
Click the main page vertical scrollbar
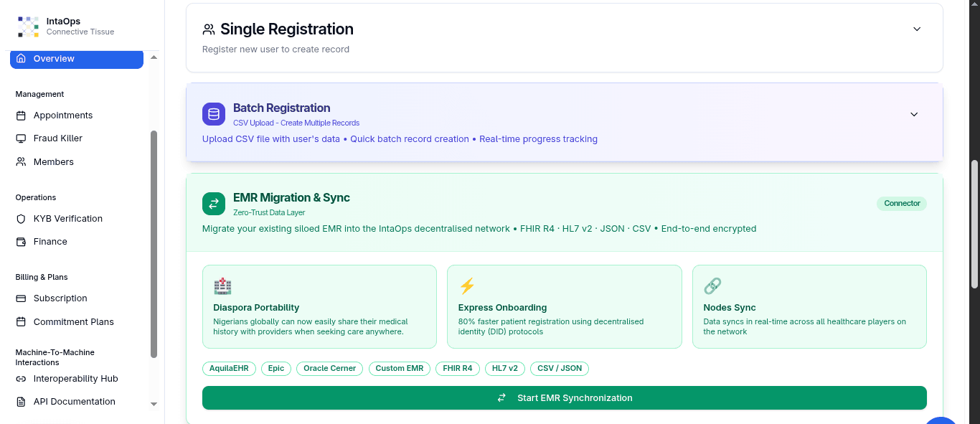974,222
